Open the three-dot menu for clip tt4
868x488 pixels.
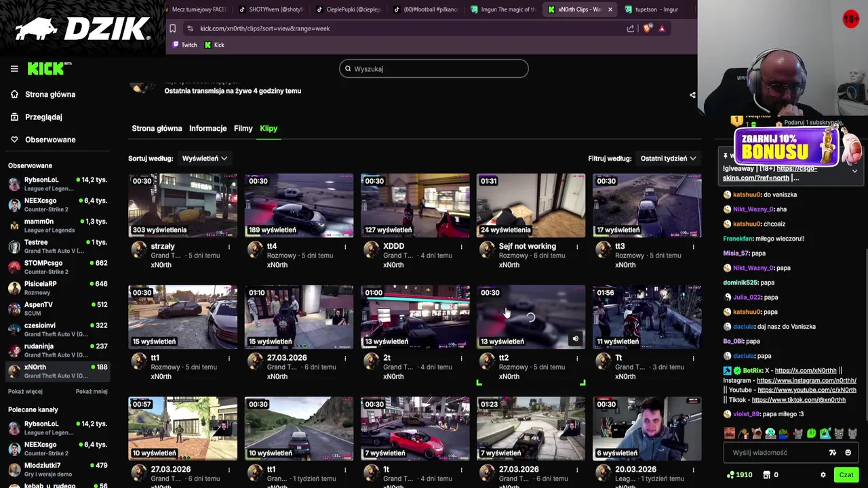(x=345, y=247)
